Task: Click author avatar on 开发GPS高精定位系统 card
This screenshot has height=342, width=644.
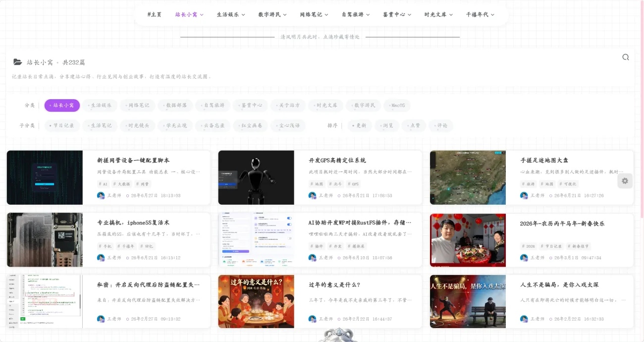Action: [313, 196]
